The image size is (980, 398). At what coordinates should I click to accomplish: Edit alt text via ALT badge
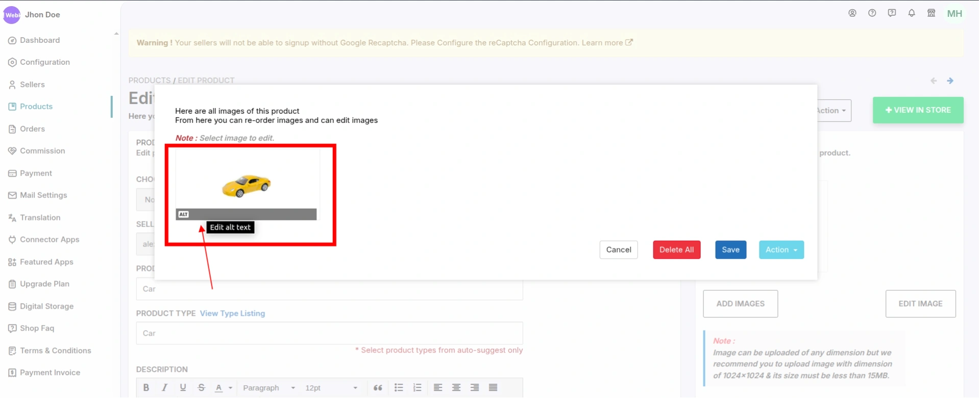[x=184, y=214]
